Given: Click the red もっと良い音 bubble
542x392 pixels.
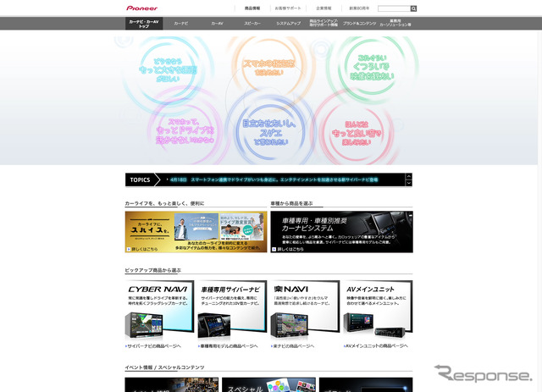Looking at the screenshot, I should [x=357, y=133].
